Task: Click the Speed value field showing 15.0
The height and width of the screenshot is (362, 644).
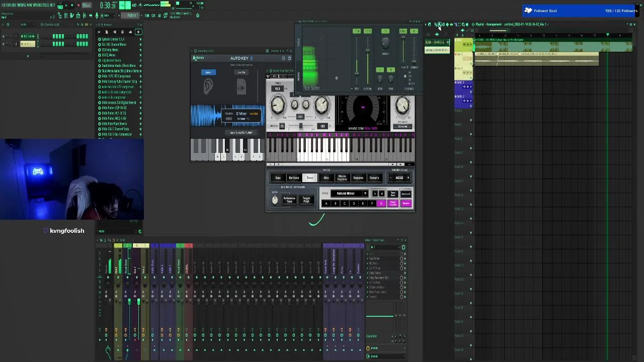Action: 277,89
